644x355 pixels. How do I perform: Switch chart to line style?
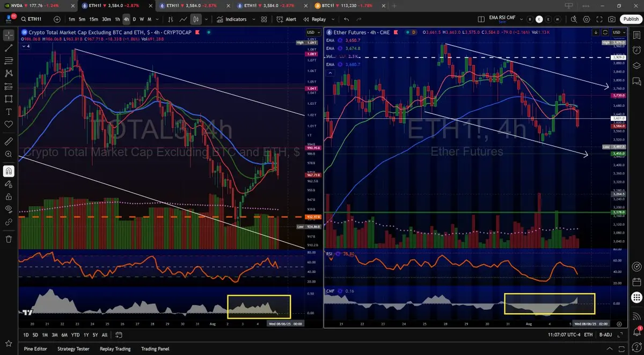click(x=184, y=19)
